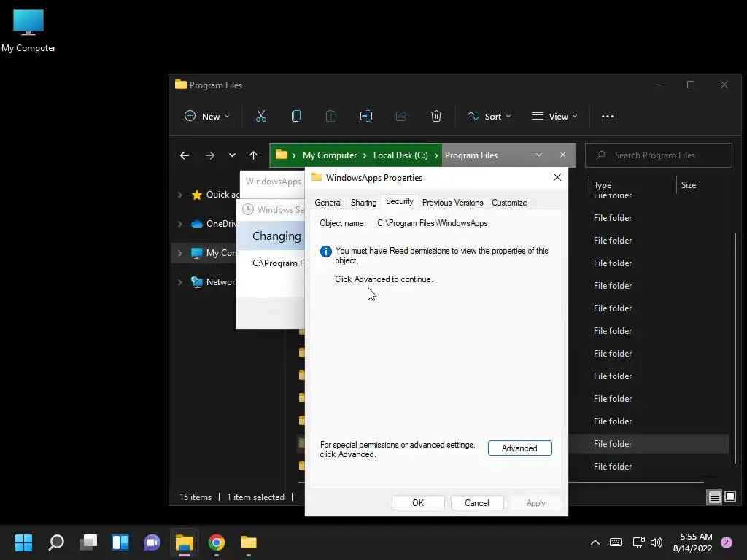Select the Security tab
Image resolution: width=747 pixels, height=560 pixels.
[399, 201]
